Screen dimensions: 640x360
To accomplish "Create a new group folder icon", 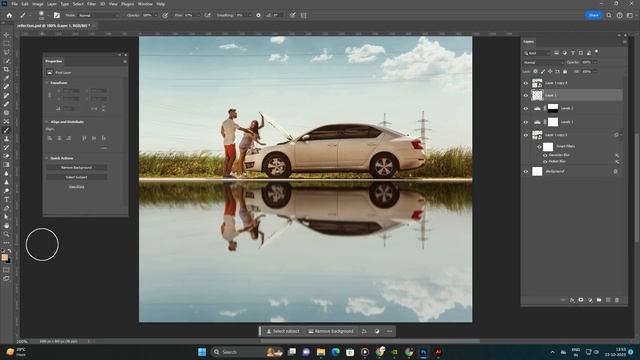I will [599, 300].
